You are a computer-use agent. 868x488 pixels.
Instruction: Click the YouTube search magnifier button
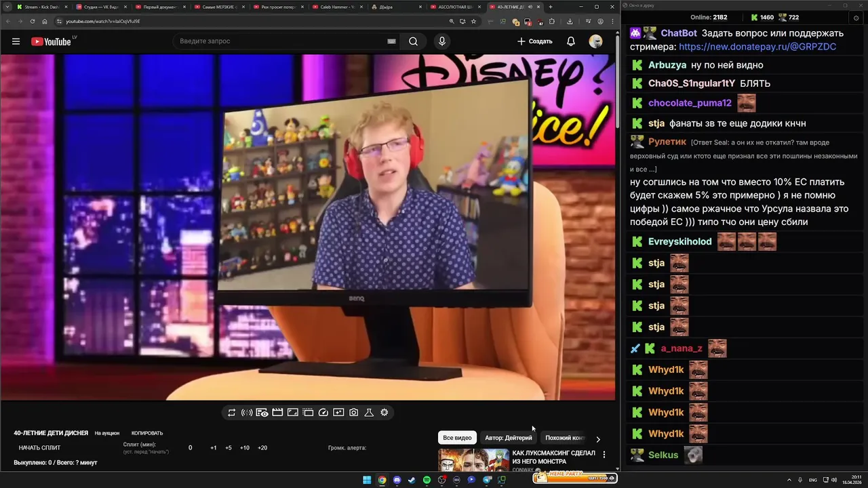pyautogui.click(x=413, y=41)
